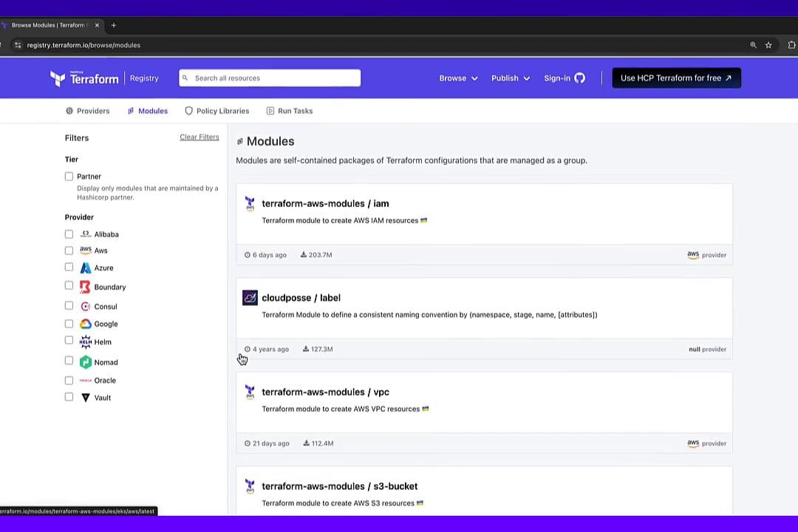
Task: Check the Oracle provider checkbox
Action: pos(69,381)
